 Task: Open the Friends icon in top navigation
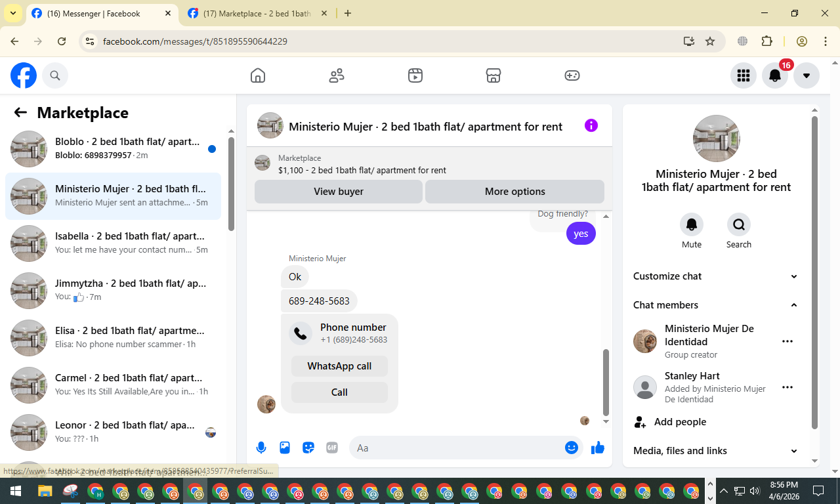click(x=337, y=75)
